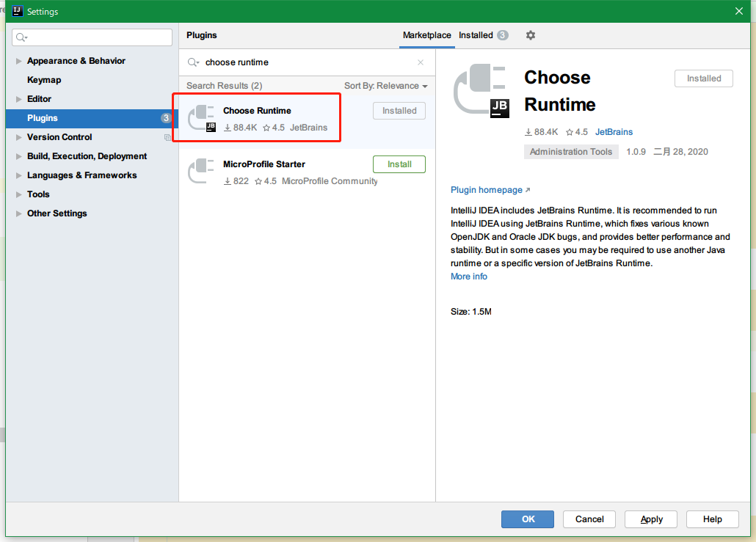Click the search magnifier icon in plugin search
Viewport: 756px width, 542px height.
pos(193,62)
